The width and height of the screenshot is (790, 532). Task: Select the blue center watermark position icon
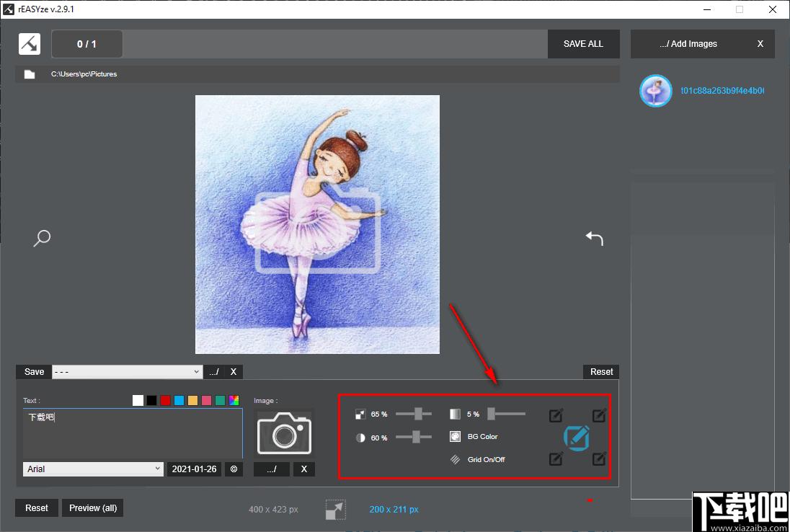click(577, 438)
